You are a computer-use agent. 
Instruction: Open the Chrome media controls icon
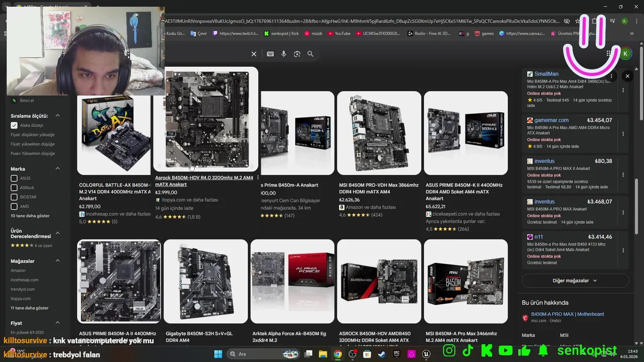(x=613, y=21)
